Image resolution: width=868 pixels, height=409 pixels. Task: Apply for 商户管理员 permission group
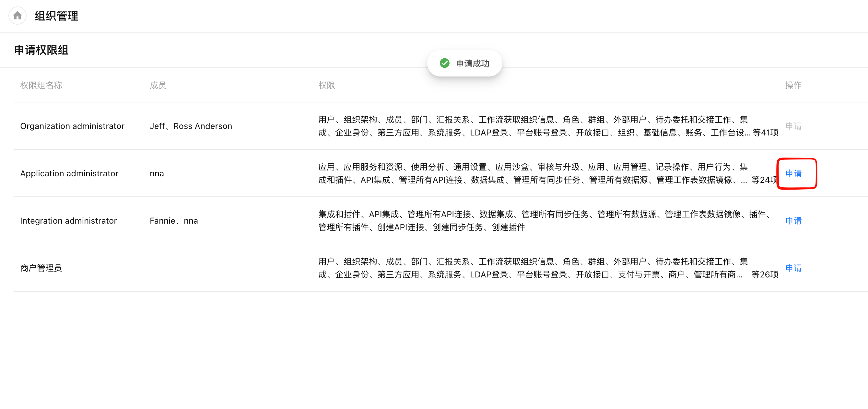coord(793,268)
